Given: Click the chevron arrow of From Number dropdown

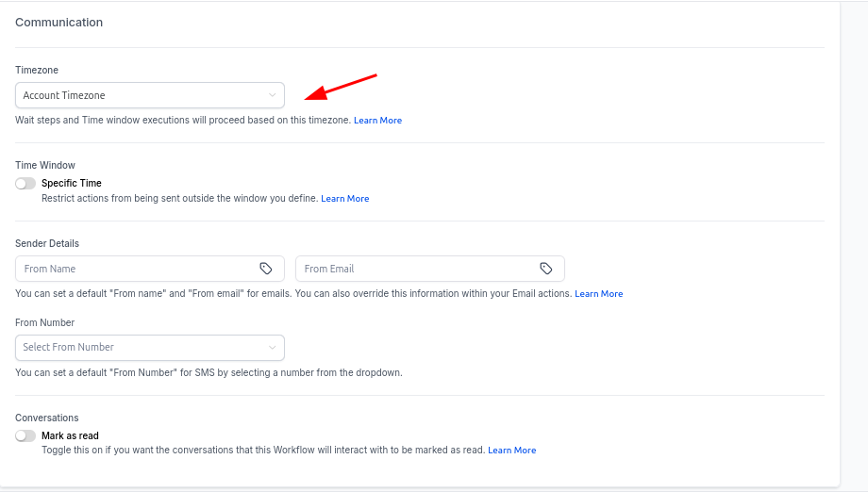Looking at the screenshot, I should point(272,348).
